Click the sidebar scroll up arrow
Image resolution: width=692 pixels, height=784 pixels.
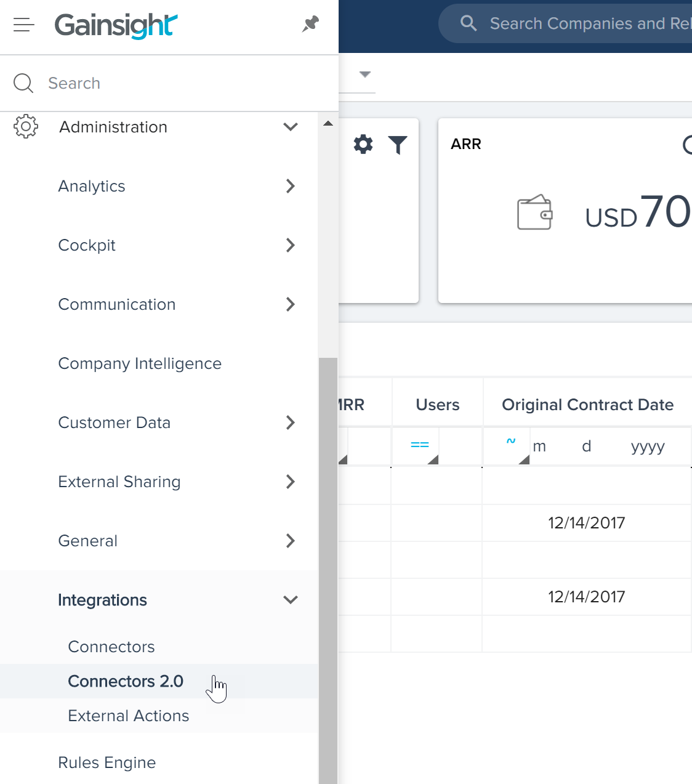(328, 124)
